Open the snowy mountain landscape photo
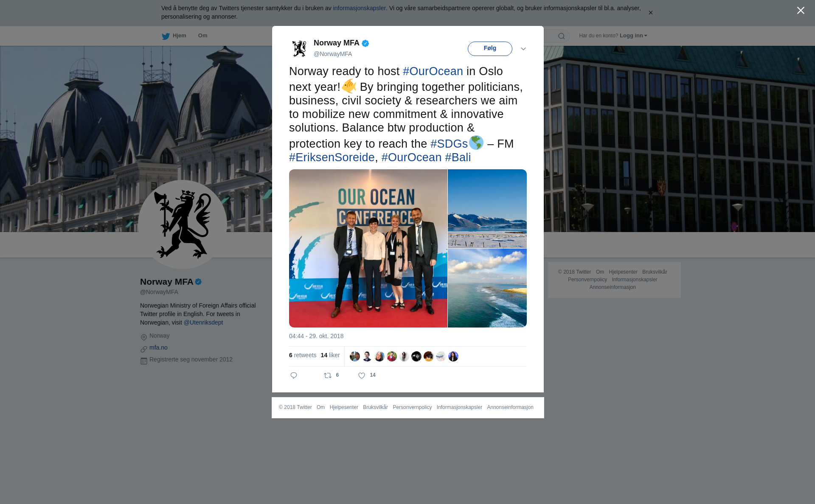 click(487, 208)
